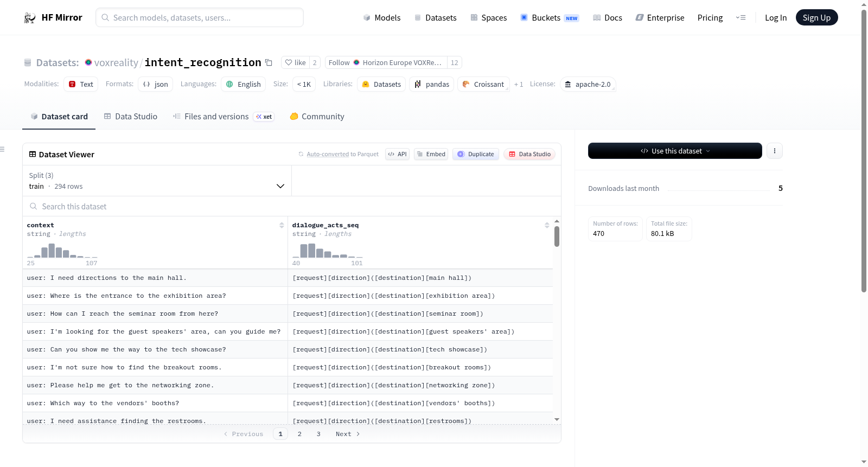This screenshot has width=868, height=467.
Task: Click the Embed button
Action: 431,154
